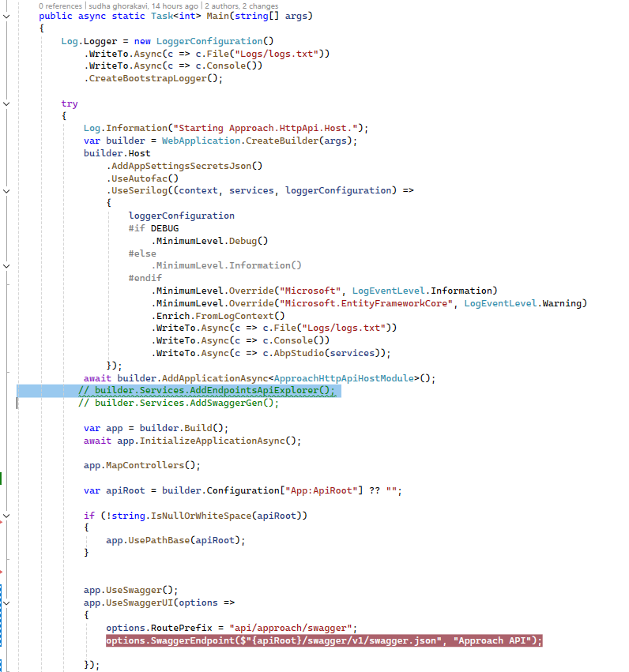Click blue dashed change bar near UseSwaggerUI
629x672 pixels.
coord(2,624)
